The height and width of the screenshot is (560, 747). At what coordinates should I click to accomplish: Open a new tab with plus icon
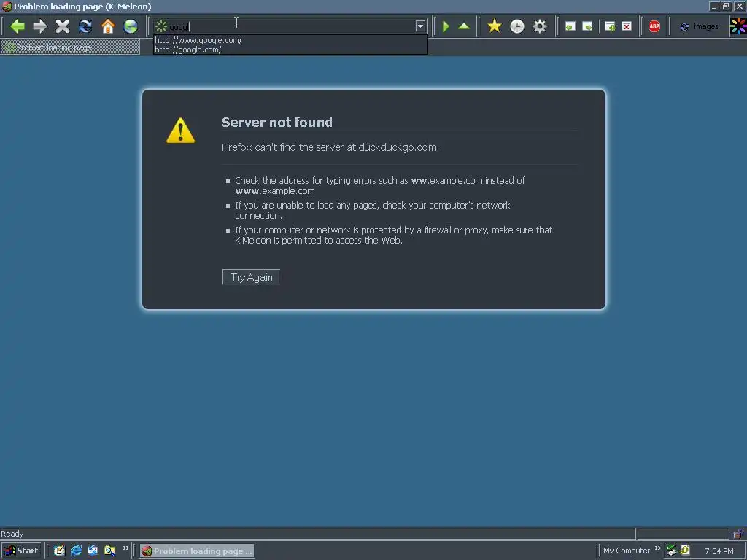click(610, 26)
